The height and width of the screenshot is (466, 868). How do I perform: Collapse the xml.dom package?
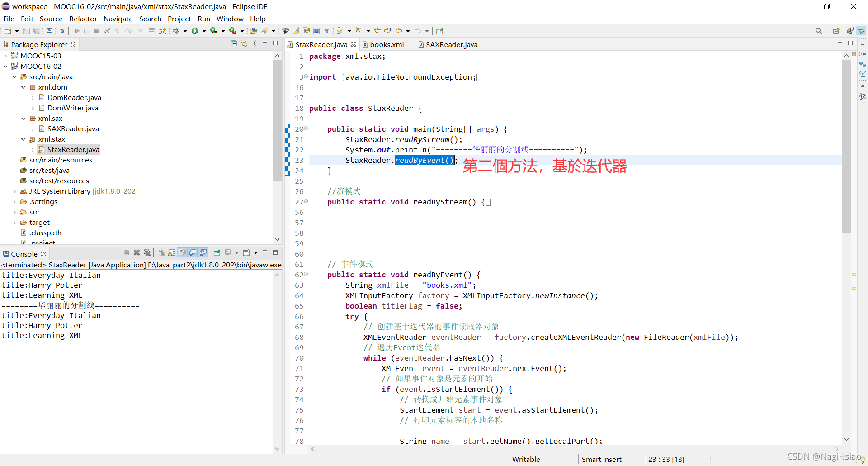pos(23,87)
